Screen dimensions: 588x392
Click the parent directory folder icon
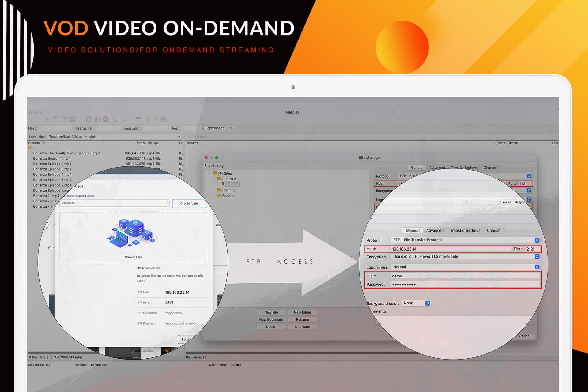coord(30,148)
